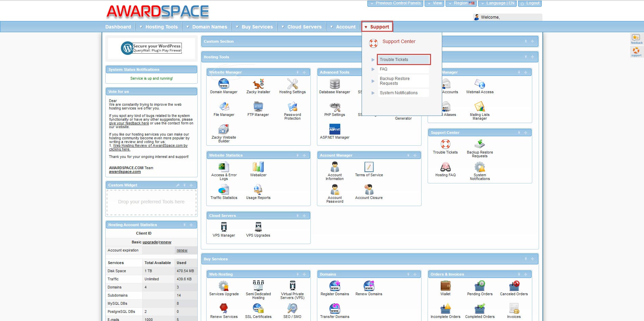Screen dimensions: 644x321
Task: Open the VPS Manager icon
Action: pyautogui.click(x=223, y=227)
